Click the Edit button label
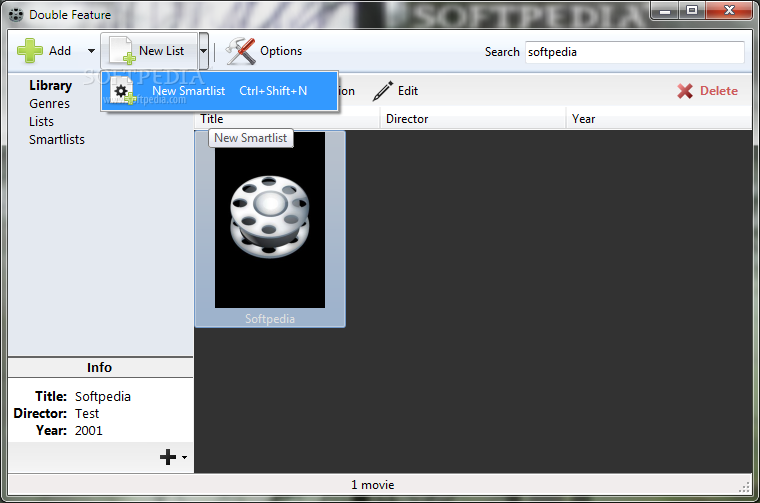 click(408, 91)
